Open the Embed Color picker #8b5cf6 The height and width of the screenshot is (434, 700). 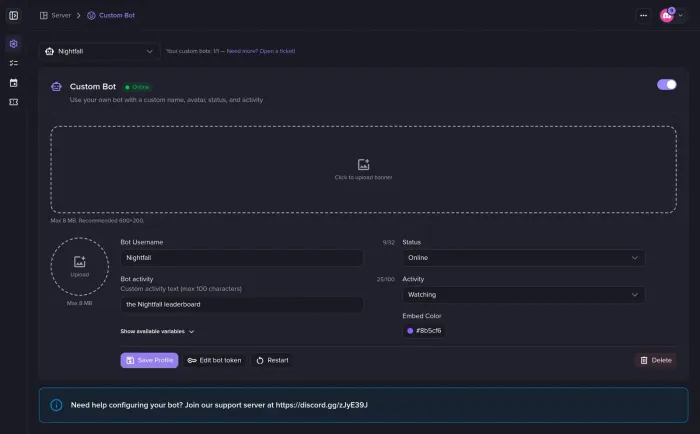pyautogui.click(x=424, y=331)
